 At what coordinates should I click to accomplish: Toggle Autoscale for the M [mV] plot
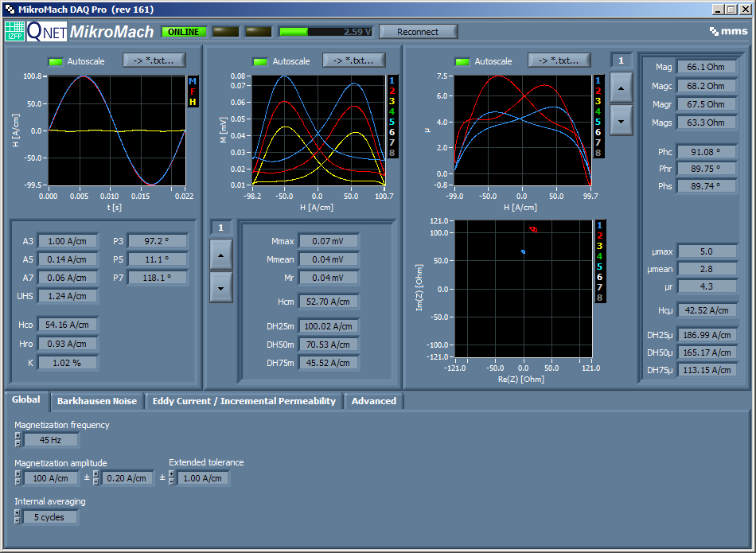click(261, 62)
